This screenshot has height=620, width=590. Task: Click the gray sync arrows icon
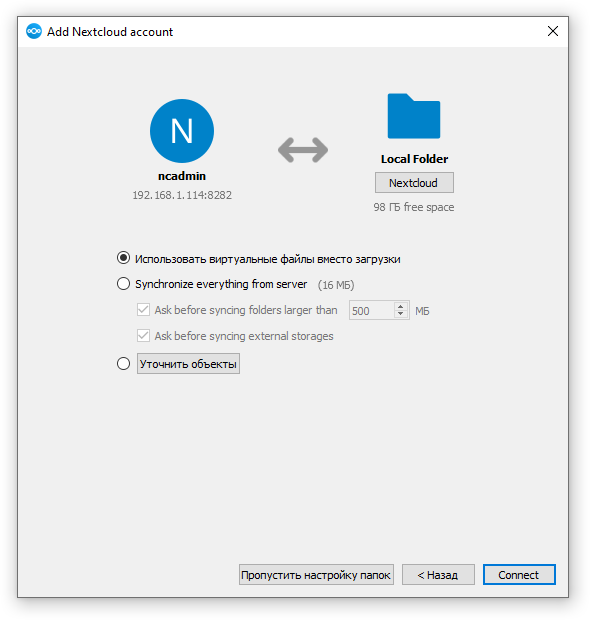pyautogui.click(x=303, y=150)
